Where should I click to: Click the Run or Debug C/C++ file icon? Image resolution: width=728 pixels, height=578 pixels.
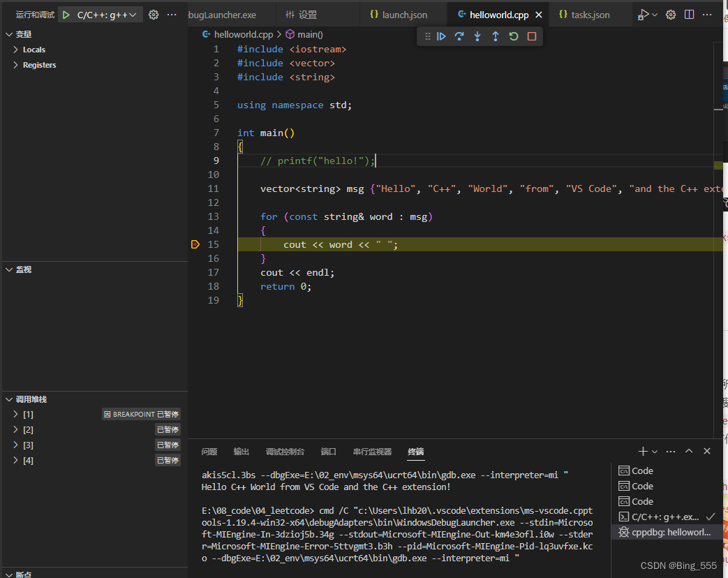pyautogui.click(x=643, y=15)
